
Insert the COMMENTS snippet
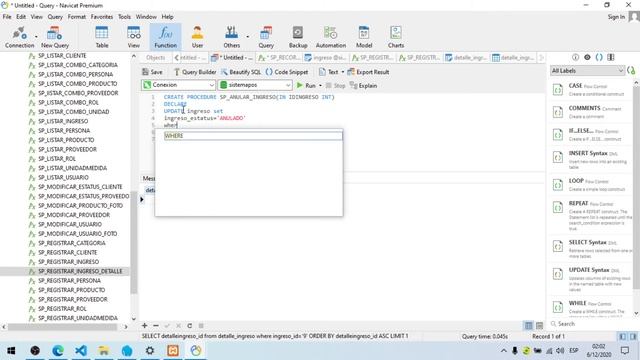coord(592,112)
